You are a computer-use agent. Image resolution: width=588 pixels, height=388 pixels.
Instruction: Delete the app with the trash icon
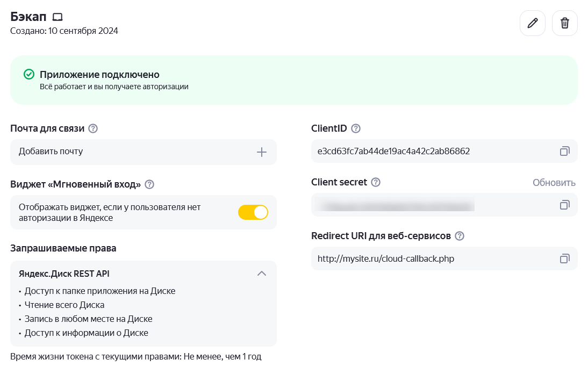tap(564, 23)
